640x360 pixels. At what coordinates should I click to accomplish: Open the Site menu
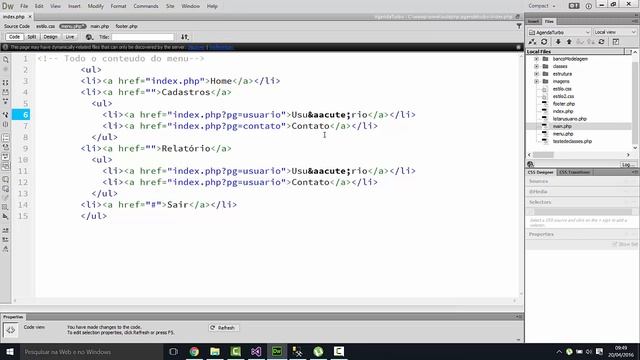coord(170,6)
